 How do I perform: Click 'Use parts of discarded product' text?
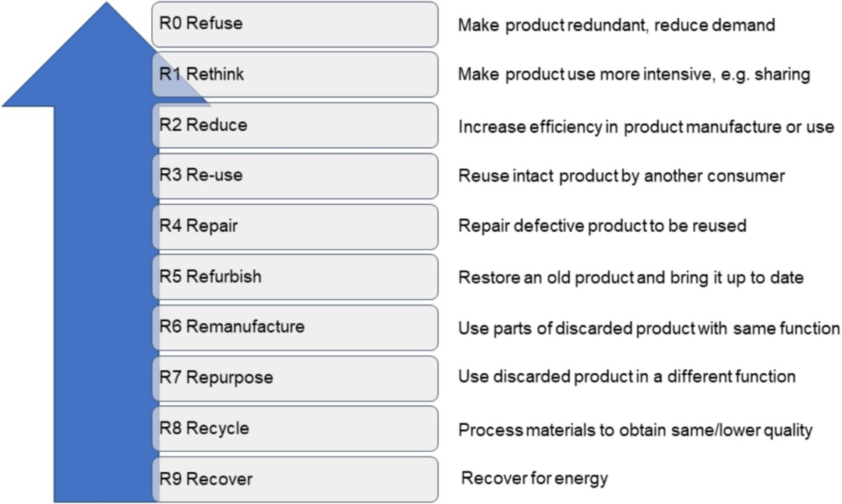(649, 328)
